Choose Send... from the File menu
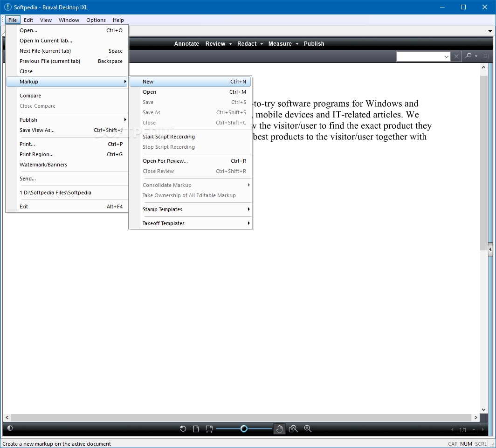The width and height of the screenshot is (496, 448). pyautogui.click(x=67, y=179)
